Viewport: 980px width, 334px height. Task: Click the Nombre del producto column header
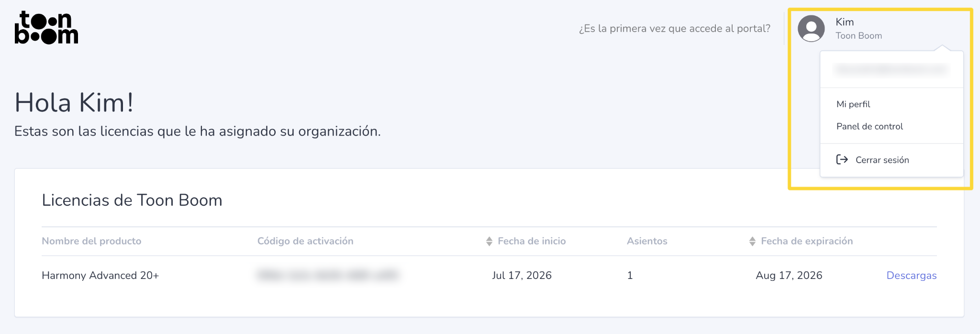coord(91,241)
